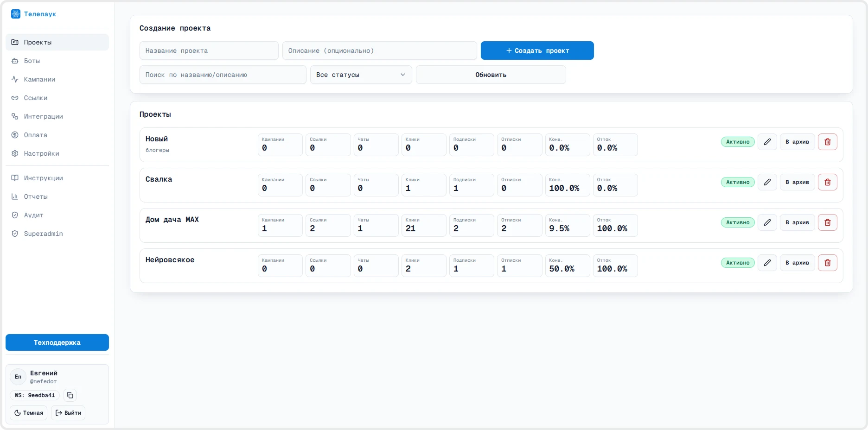868x430 pixels.
Task: Go to Кампании in sidebar
Action: pyautogui.click(x=57, y=79)
